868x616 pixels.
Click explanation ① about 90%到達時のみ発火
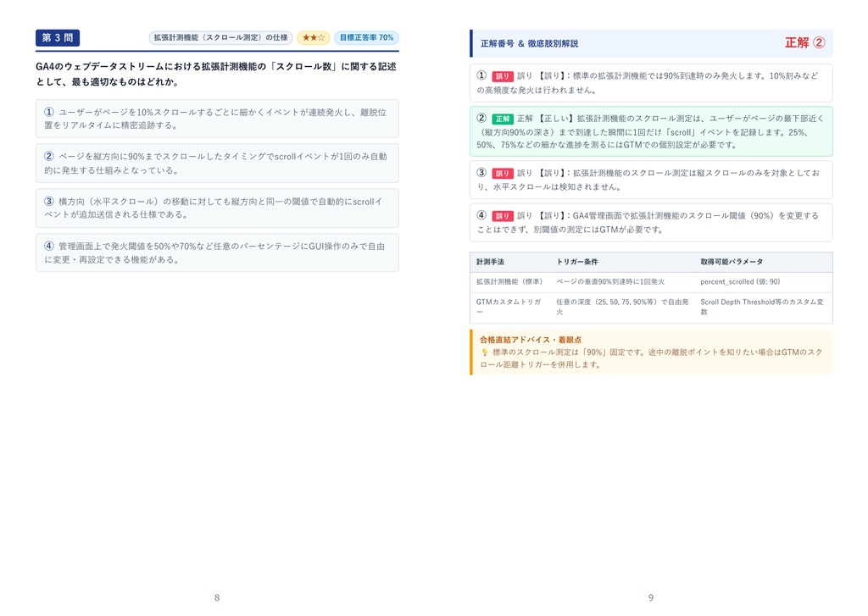[x=651, y=83]
